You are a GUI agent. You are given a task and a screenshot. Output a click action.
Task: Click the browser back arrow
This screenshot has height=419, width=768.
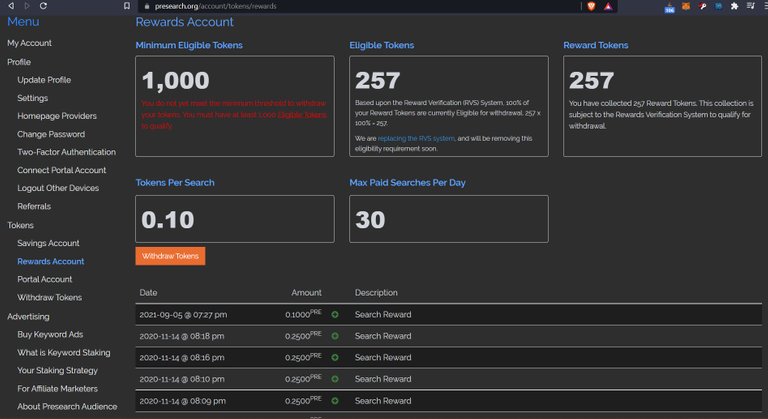11,6
